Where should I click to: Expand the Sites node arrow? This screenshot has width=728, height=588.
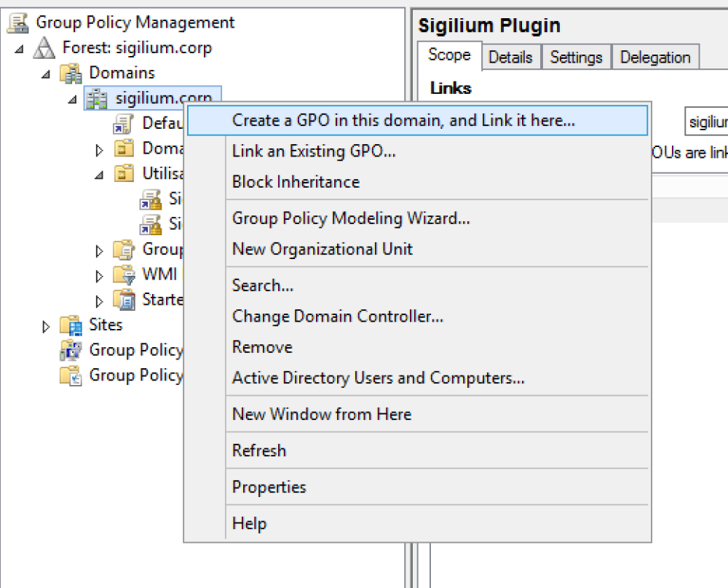[45, 327]
